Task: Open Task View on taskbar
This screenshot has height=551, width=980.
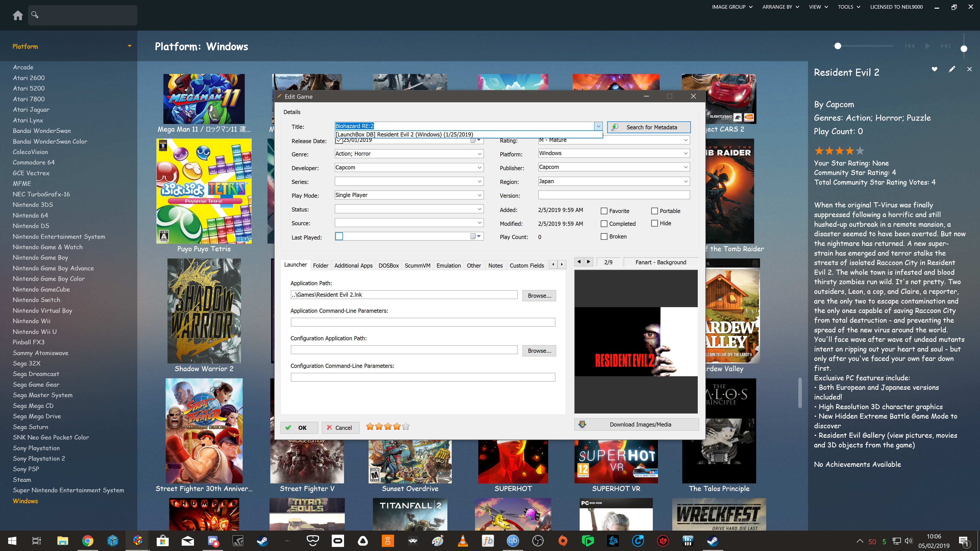Action: pyautogui.click(x=36, y=541)
